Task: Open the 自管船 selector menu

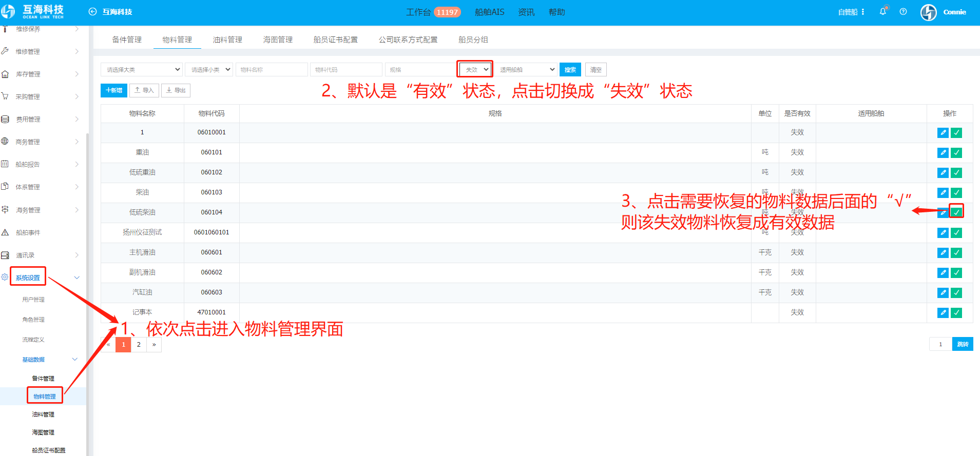Action: (x=852, y=12)
